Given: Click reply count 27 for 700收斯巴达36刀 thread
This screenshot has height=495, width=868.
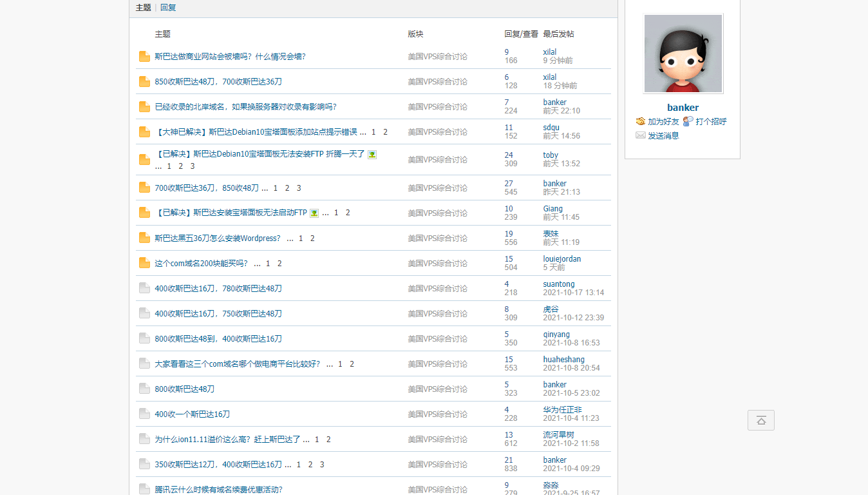Looking at the screenshot, I should [x=509, y=184].
